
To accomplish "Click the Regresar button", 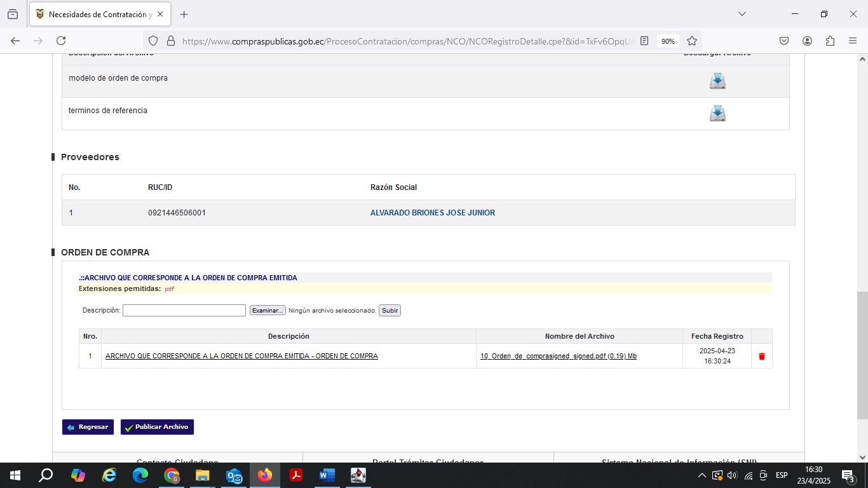I will (88, 427).
